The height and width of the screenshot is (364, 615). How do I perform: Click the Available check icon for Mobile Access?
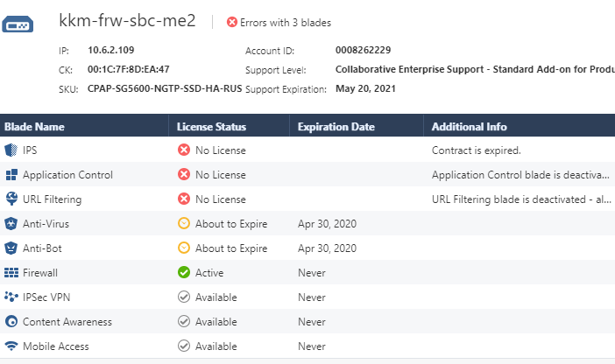(184, 346)
